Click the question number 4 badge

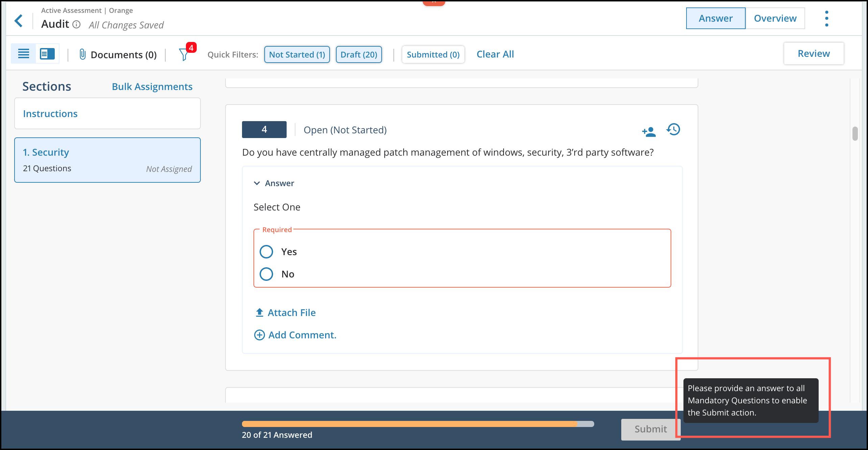click(x=264, y=129)
